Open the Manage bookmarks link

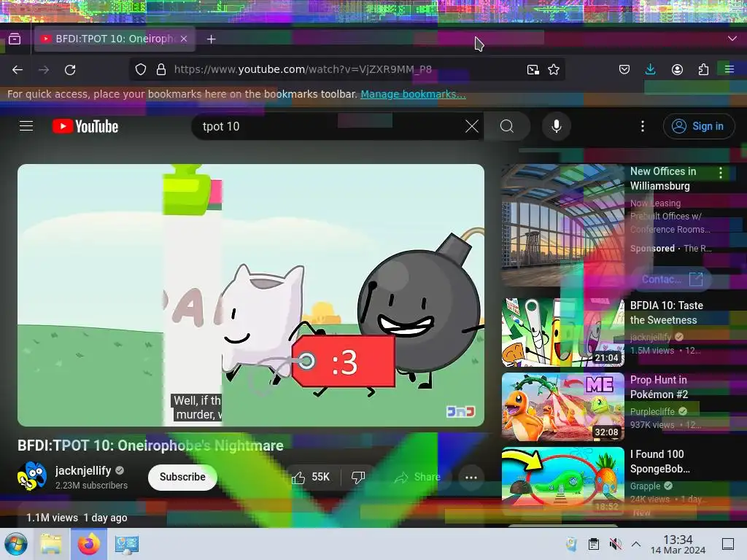[x=413, y=94]
